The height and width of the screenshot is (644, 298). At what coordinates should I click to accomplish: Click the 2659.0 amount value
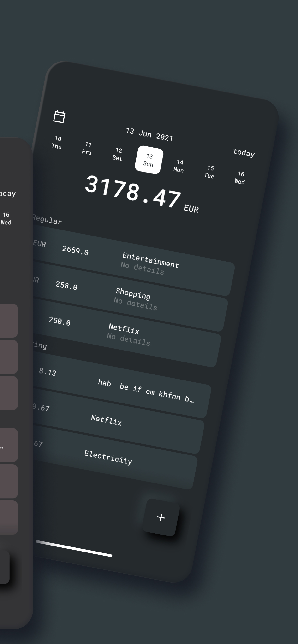point(75,250)
